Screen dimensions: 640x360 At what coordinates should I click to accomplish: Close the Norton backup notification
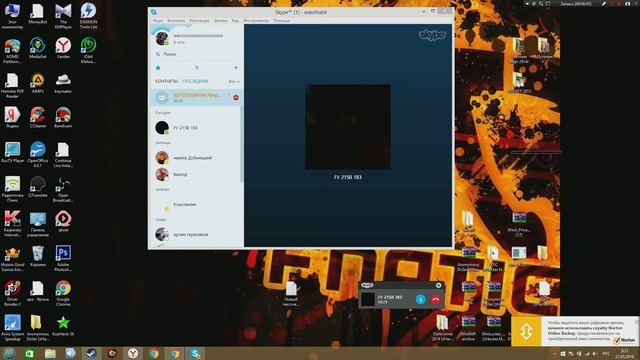pos(636,322)
